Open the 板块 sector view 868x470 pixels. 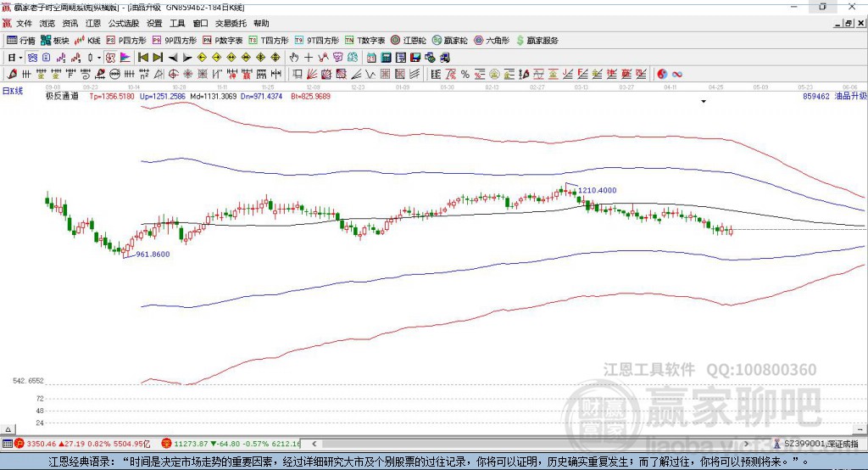point(54,41)
